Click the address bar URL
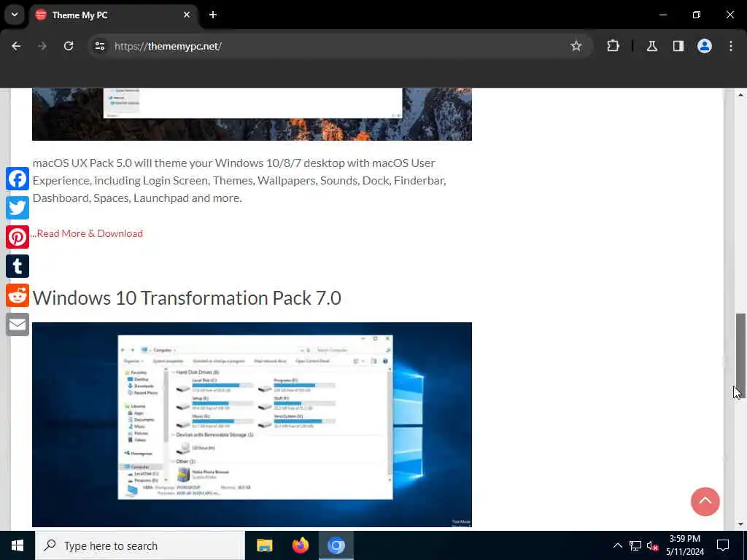747x560 pixels. pos(168,46)
